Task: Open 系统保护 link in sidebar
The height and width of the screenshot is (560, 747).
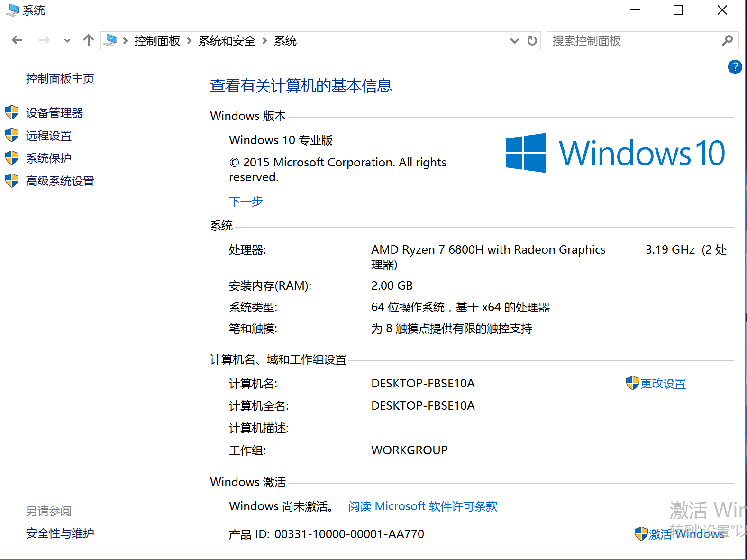Action: pos(49,158)
